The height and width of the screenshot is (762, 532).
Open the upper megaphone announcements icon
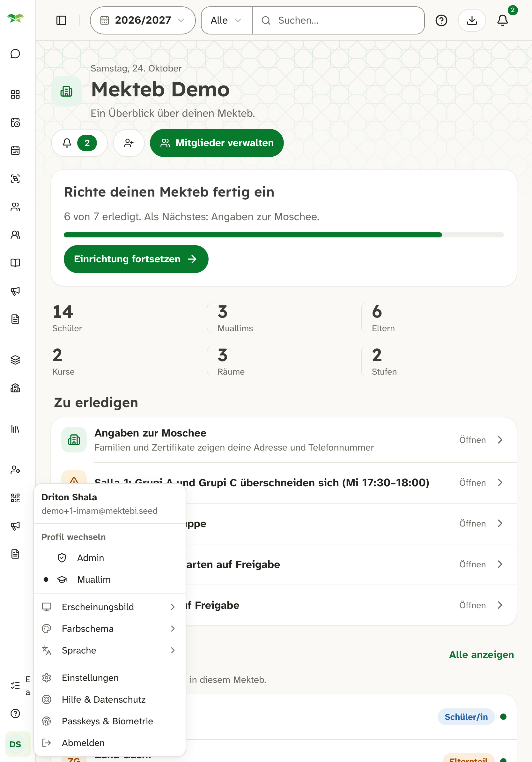(15, 291)
